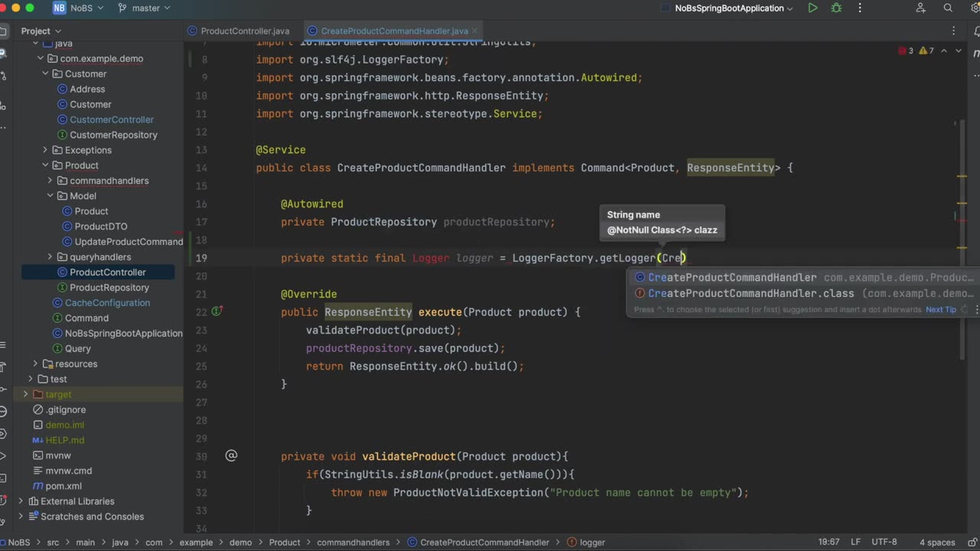Change LF line separator in status bar
This screenshot has width=980, height=551.
(856, 542)
